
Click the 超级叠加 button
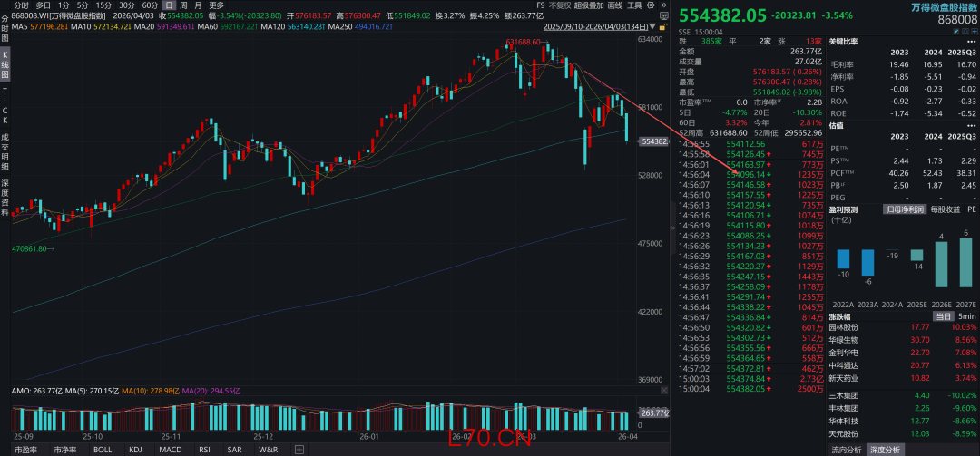coord(591,5)
